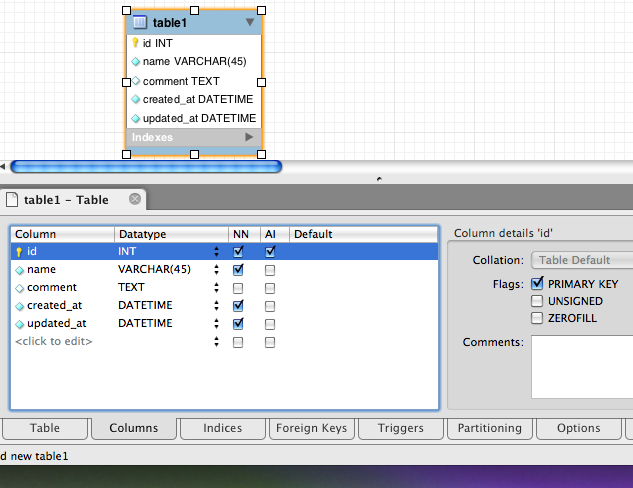
Task: Open the Collation dropdown
Action: pyautogui.click(x=580, y=260)
